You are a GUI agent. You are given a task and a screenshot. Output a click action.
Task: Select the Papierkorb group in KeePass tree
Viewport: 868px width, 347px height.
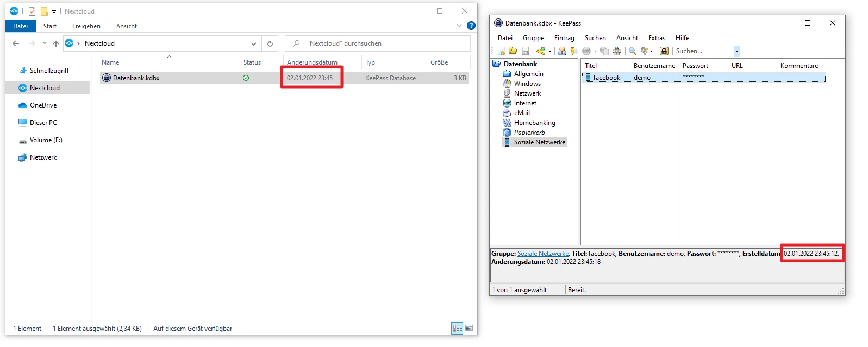(x=529, y=133)
